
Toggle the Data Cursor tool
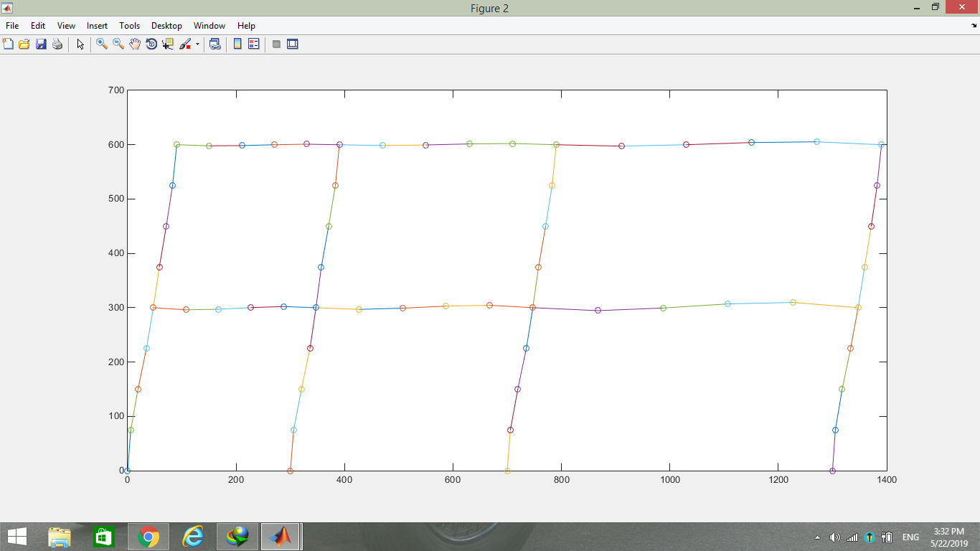click(168, 44)
